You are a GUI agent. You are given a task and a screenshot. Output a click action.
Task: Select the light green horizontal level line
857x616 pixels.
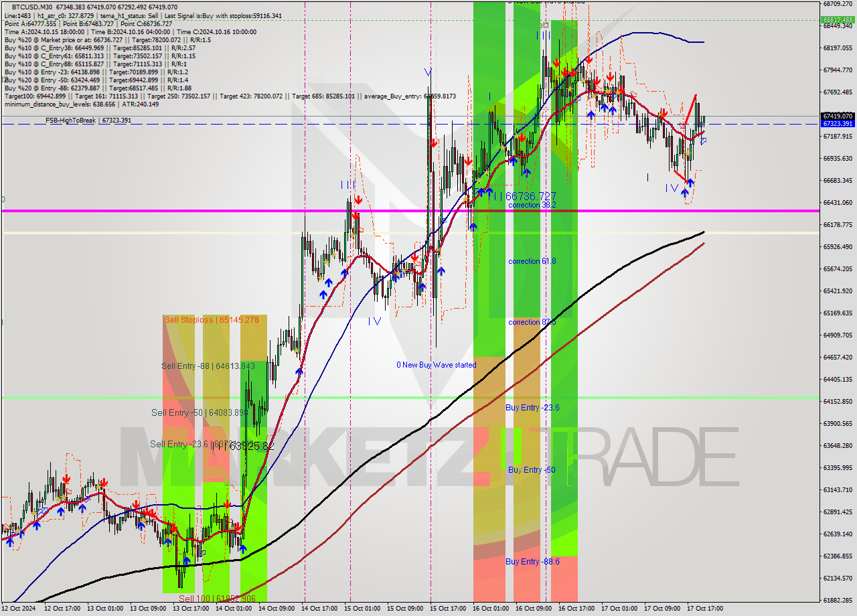pyautogui.click(x=410, y=398)
